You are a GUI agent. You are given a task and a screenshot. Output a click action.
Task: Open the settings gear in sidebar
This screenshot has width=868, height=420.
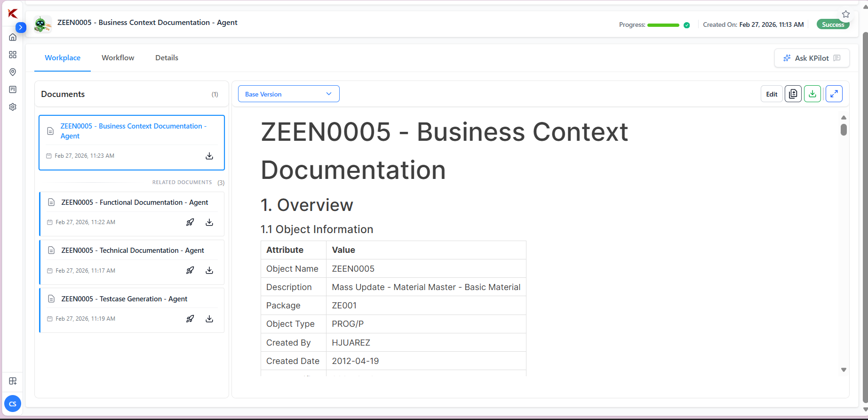pos(13,107)
